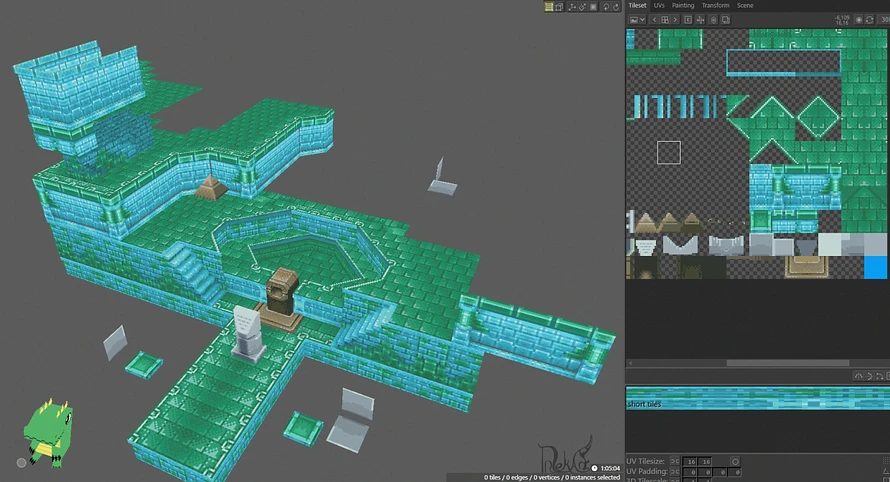Viewport: 890px width, 482px height.
Task: Click the undo rotate arrow icon
Action: 606,7
